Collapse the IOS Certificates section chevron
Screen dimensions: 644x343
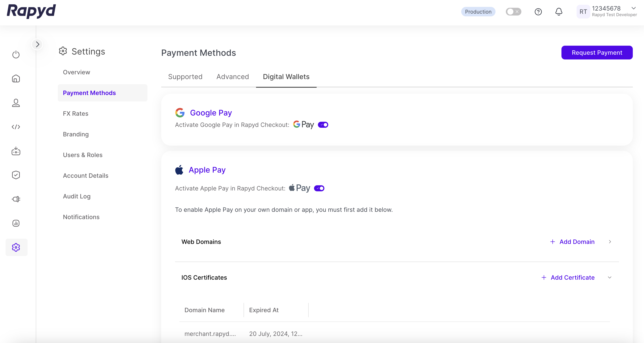(x=610, y=278)
